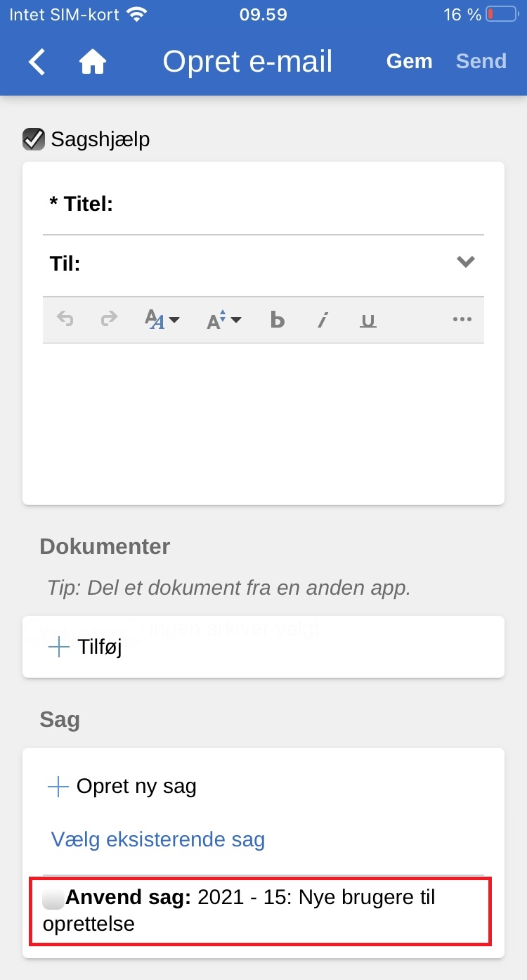
Task: Check the Anvend sag checkbox
Action: point(53,898)
